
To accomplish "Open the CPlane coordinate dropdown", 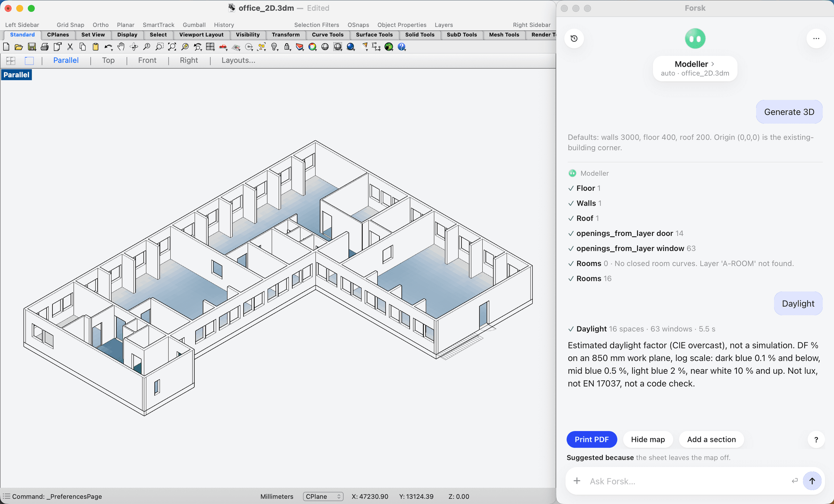I will pyautogui.click(x=323, y=497).
